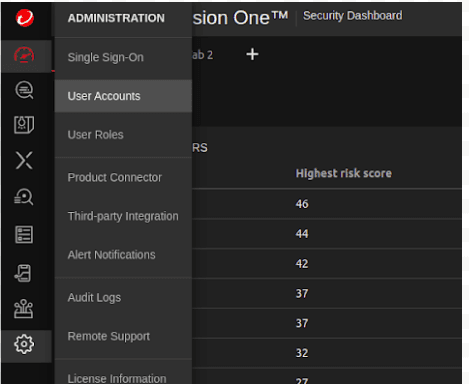This screenshot has height=384, width=469.
Task: Select Single Sign-On menu entry
Action: click(123, 57)
